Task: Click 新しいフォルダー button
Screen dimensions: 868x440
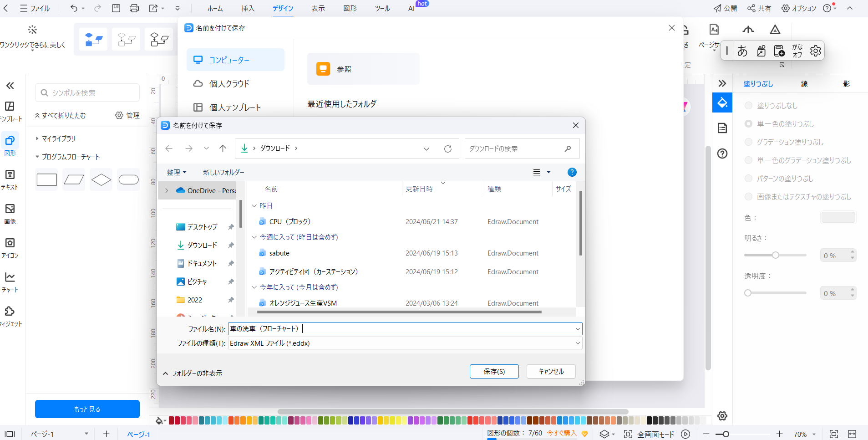Action: 223,172
